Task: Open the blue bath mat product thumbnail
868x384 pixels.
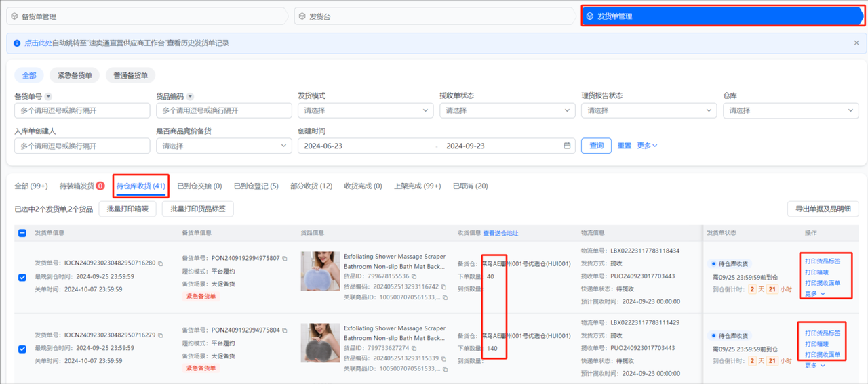Action: [x=320, y=272]
